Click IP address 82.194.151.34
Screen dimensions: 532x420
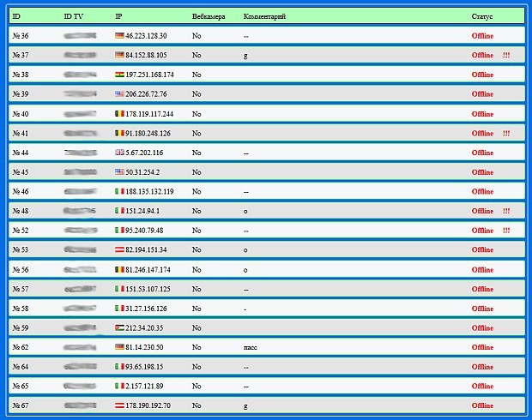coord(146,249)
